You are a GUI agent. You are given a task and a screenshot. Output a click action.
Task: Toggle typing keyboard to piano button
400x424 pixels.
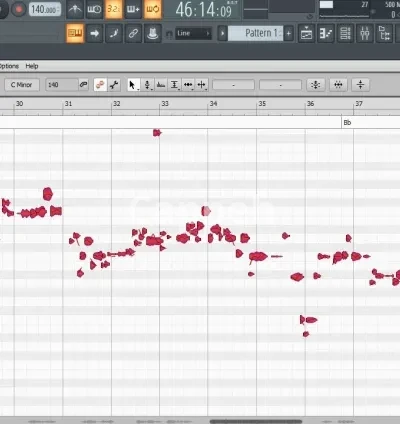(75, 33)
